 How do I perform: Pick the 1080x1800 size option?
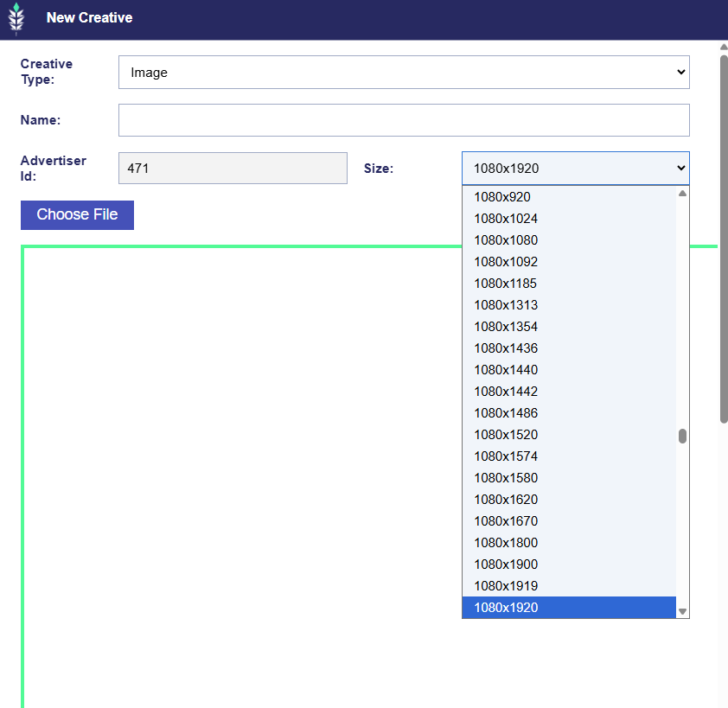point(506,543)
